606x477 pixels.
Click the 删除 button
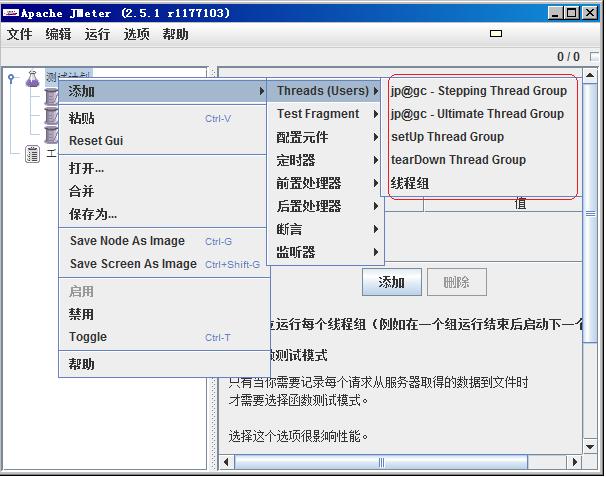(x=456, y=282)
